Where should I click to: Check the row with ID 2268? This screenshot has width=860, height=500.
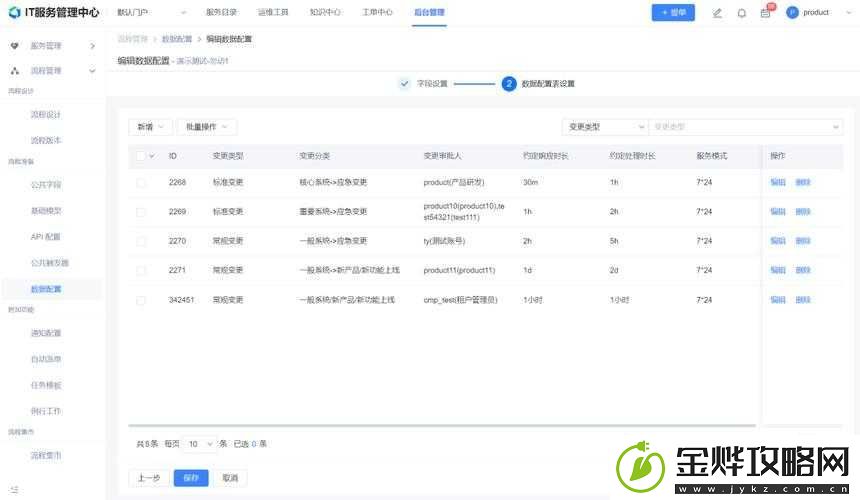pos(141,182)
